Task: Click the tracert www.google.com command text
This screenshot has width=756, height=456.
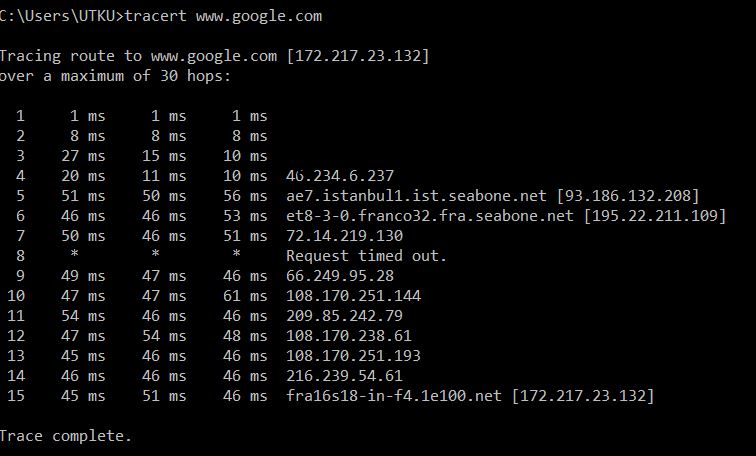Action: (x=223, y=16)
